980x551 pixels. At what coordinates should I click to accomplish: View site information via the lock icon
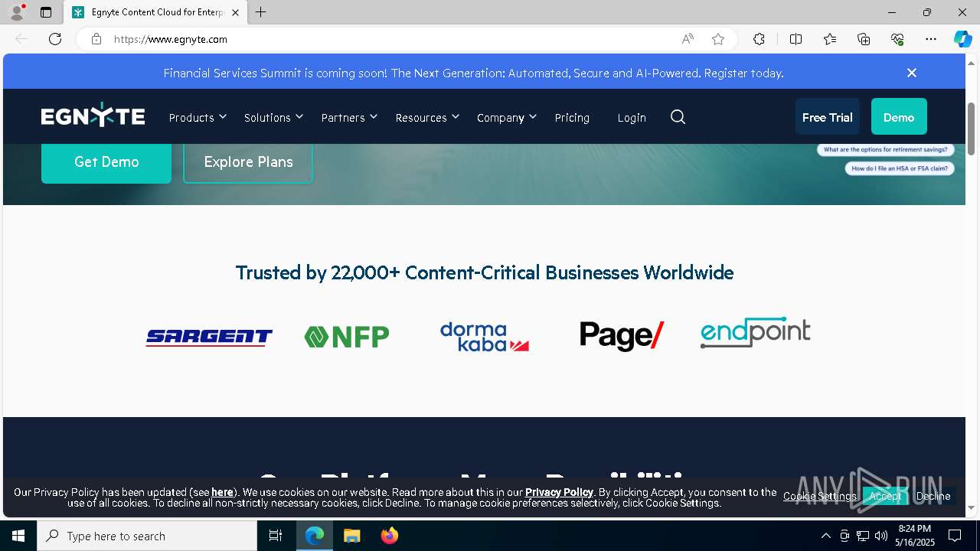(x=96, y=39)
